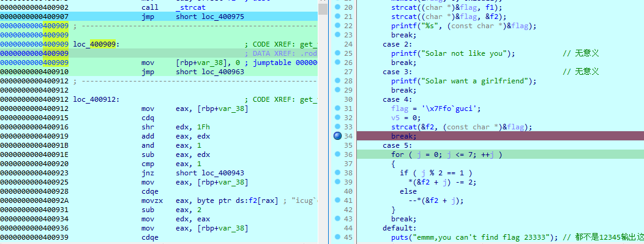The height and width of the screenshot is (244, 644).
Task: Select address 0000000000400907 jmp line
Action: tap(159, 17)
